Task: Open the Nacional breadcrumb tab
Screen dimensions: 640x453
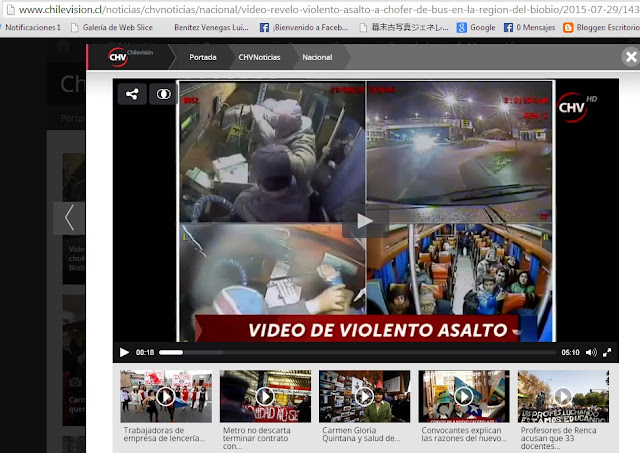Action: pos(317,58)
